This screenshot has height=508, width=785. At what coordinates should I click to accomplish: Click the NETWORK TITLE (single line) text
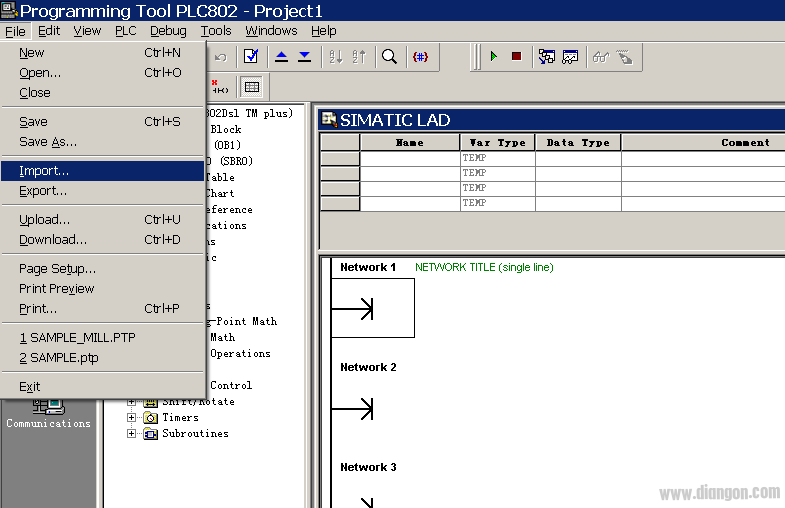[x=484, y=267]
